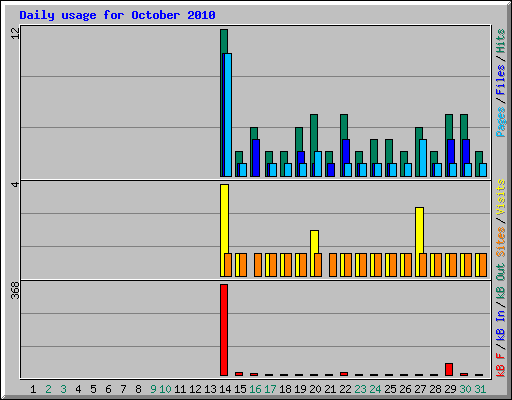Screen dimensions: 512x400
Task: Click the '368' kB axis value
Action: tap(15, 290)
